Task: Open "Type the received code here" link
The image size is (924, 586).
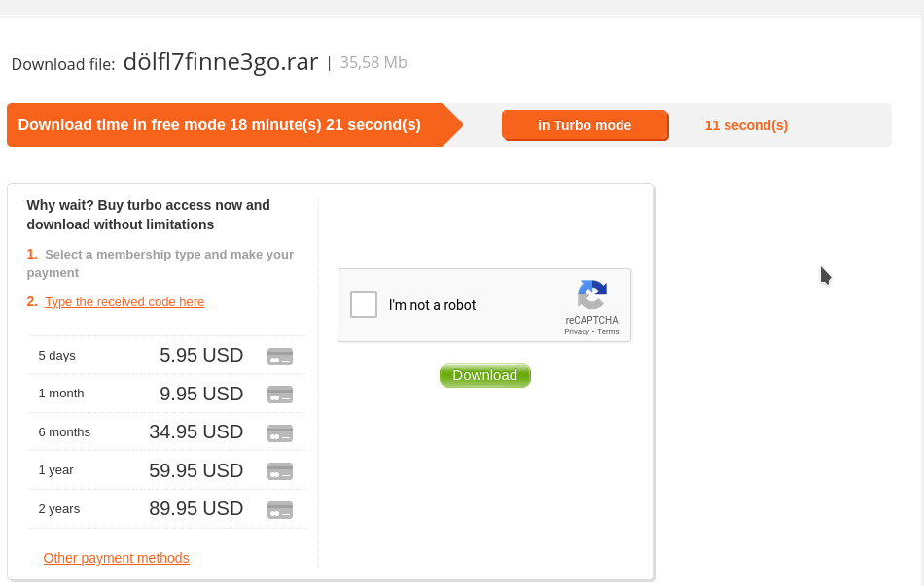Action: [x=124, y=302]
